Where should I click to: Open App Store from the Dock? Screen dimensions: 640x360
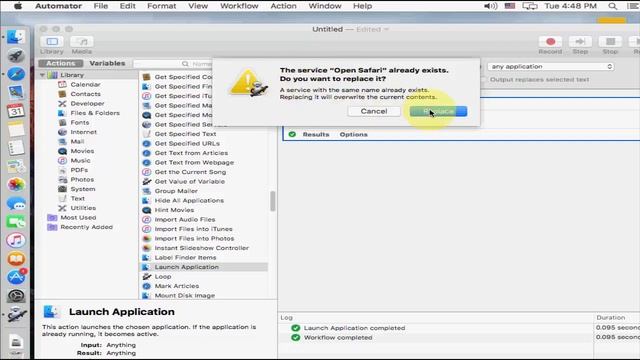pos(16,277)
